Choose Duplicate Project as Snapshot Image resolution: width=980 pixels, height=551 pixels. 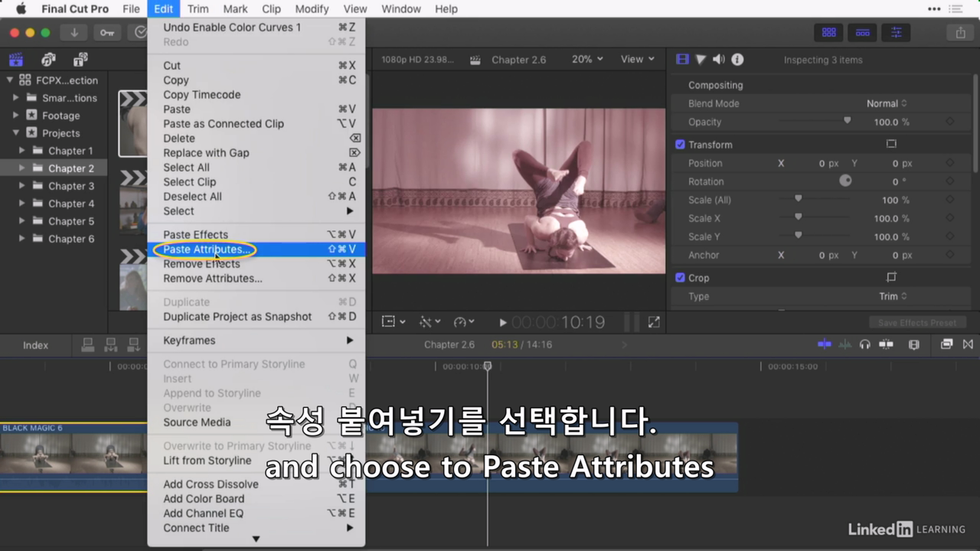pos(256,317)
